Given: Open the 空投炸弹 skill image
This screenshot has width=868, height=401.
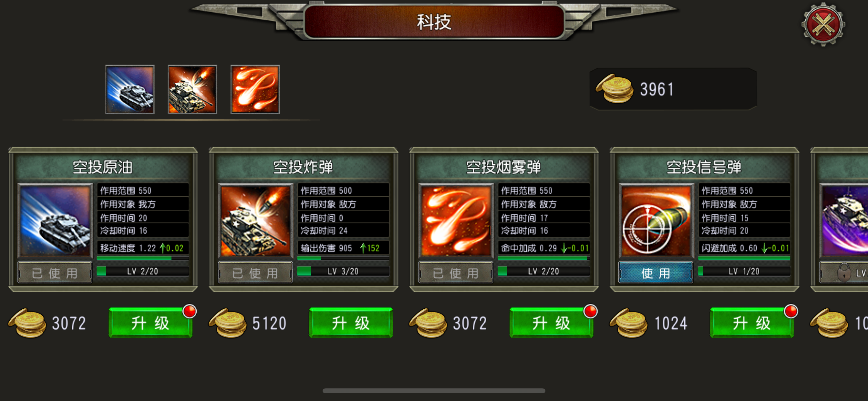Looking at the screenshot, I should [255, 221].
